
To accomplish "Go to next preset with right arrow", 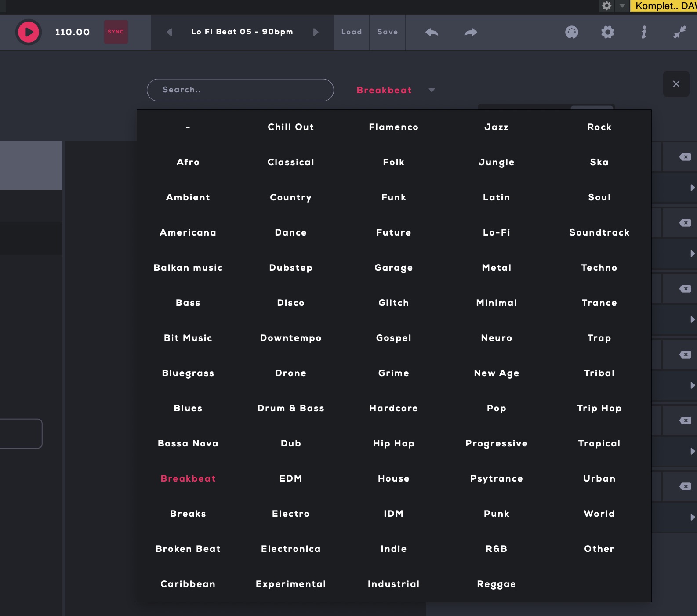I will 316,32.
